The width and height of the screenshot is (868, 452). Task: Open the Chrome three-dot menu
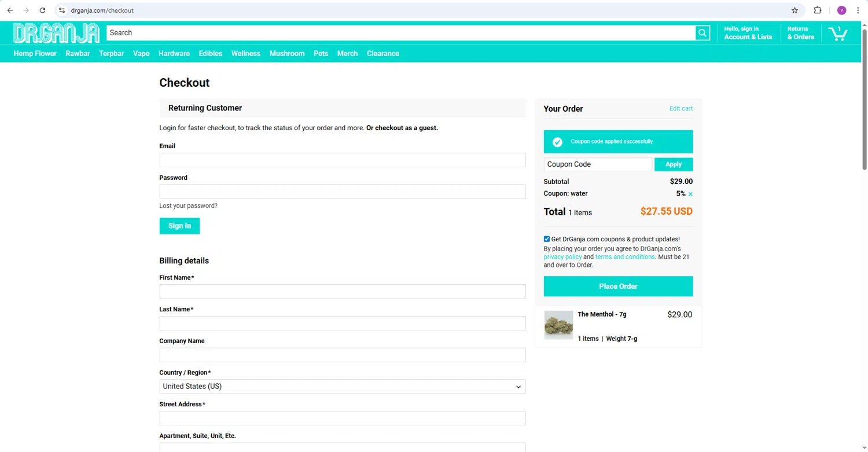[858, 10]
